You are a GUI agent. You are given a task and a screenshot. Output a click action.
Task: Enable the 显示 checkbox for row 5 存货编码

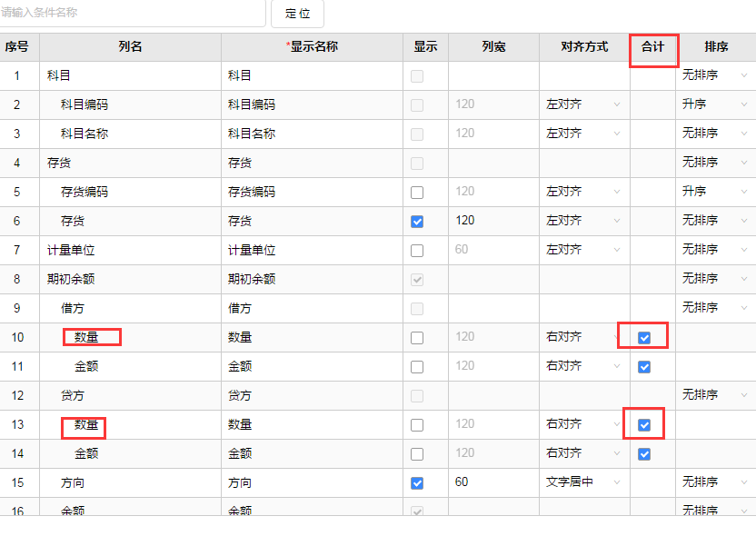tap(417, 193)
